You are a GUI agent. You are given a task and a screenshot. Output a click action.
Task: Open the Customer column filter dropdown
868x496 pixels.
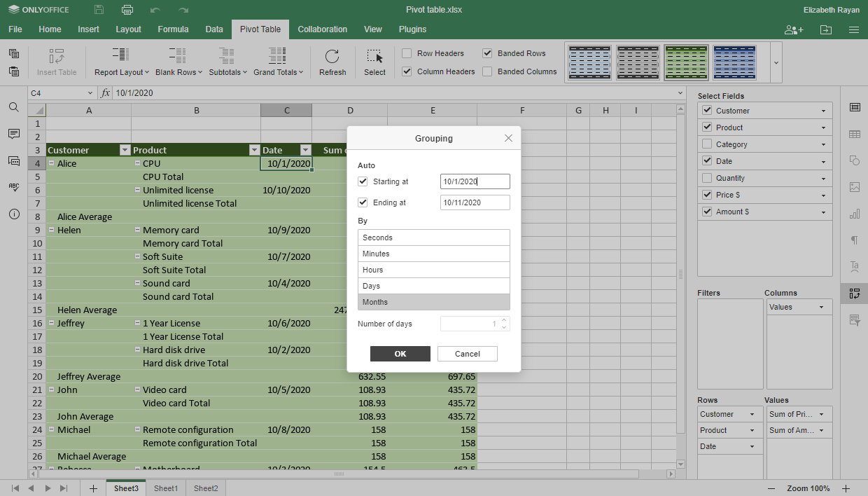pyautogui.click(x=125, y=150)
